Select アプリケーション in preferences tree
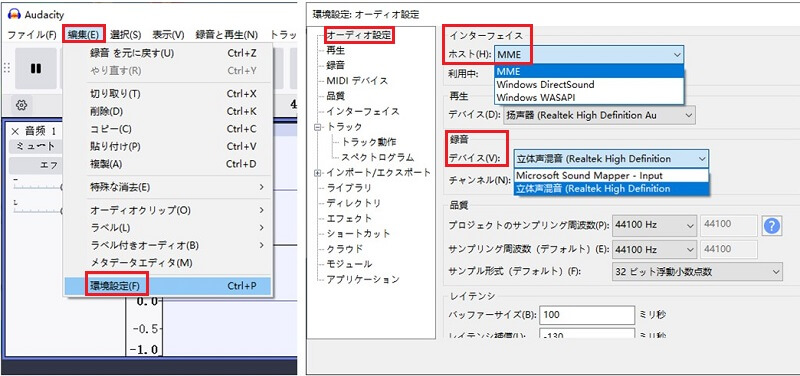 pyautogui.click(x=363, y=280)
